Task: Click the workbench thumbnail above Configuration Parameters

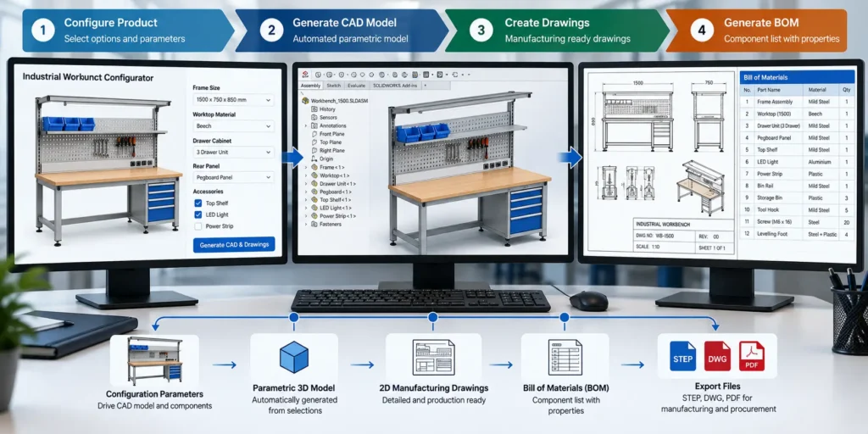Action: tap(154, 360)
